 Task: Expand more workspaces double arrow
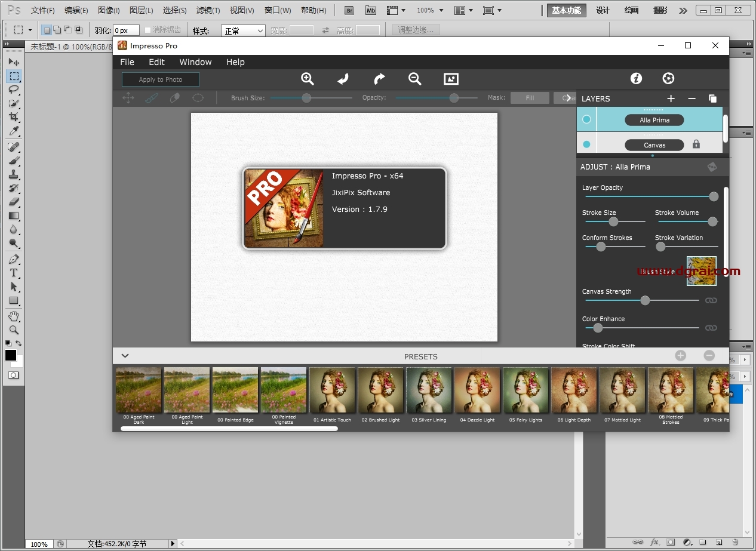(683, 10)
